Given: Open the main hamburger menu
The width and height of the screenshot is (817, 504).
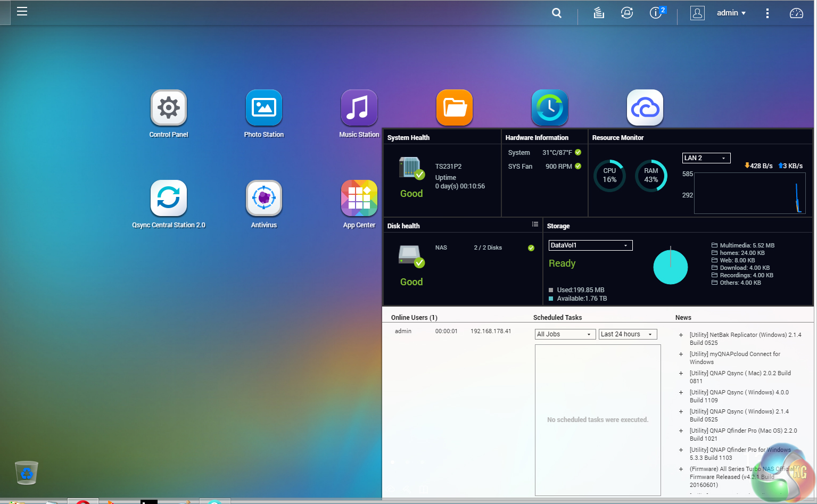Looking at the screenshot, I should (22, 12).
